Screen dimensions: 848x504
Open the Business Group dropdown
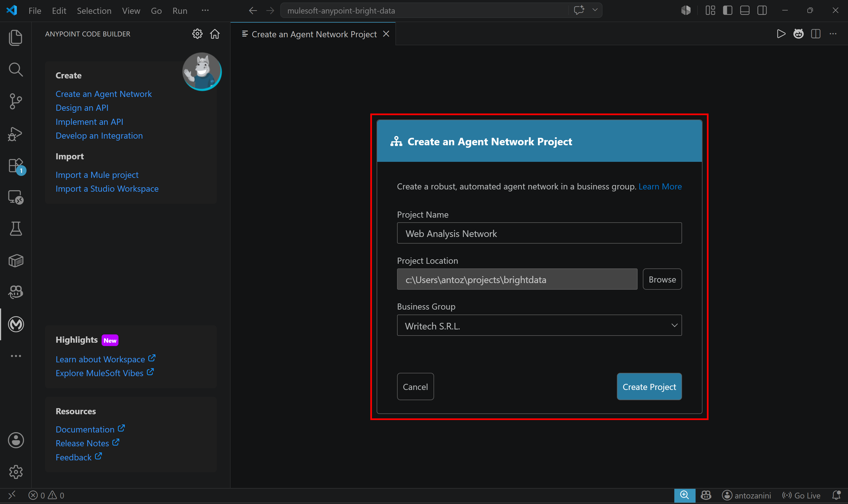[x=539, y=325]
